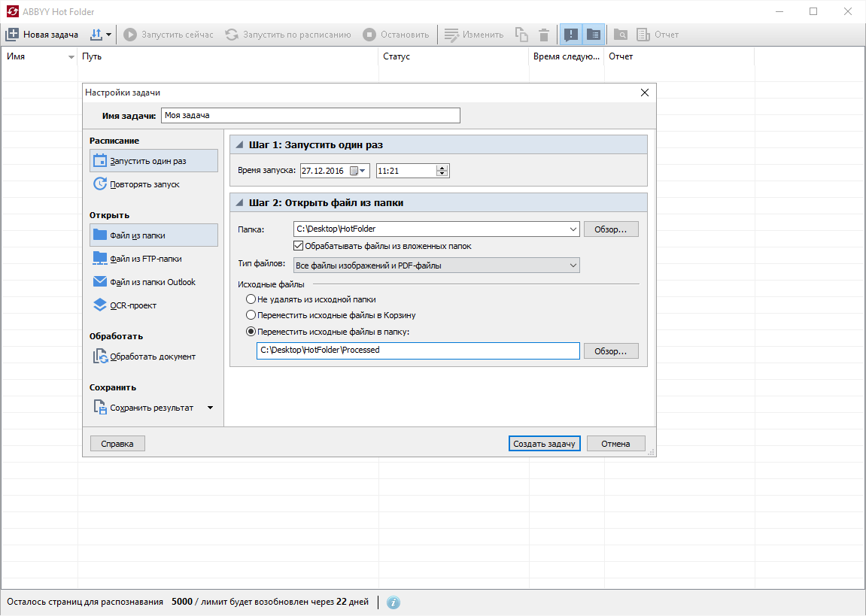The image size is (866, 616).
Task: Click the Остановить stop icon
Action: [369, 35]
